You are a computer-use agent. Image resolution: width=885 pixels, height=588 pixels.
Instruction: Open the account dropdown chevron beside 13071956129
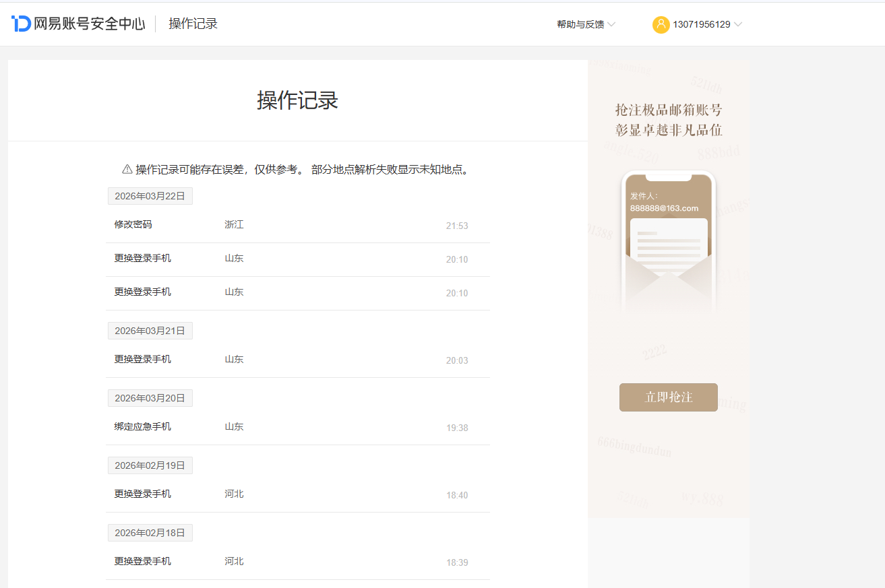coord(738,24)
